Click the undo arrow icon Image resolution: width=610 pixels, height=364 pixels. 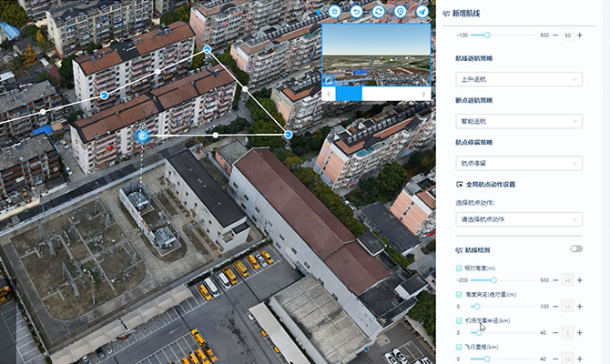357,12
